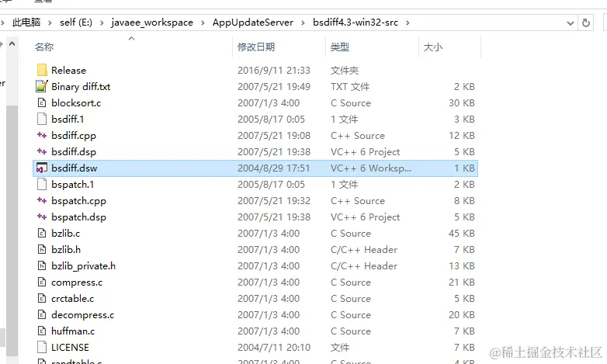Viewport: 607px width, 364px height.
Task: Select the file name bsdiff.1
Action: [68, 119]
